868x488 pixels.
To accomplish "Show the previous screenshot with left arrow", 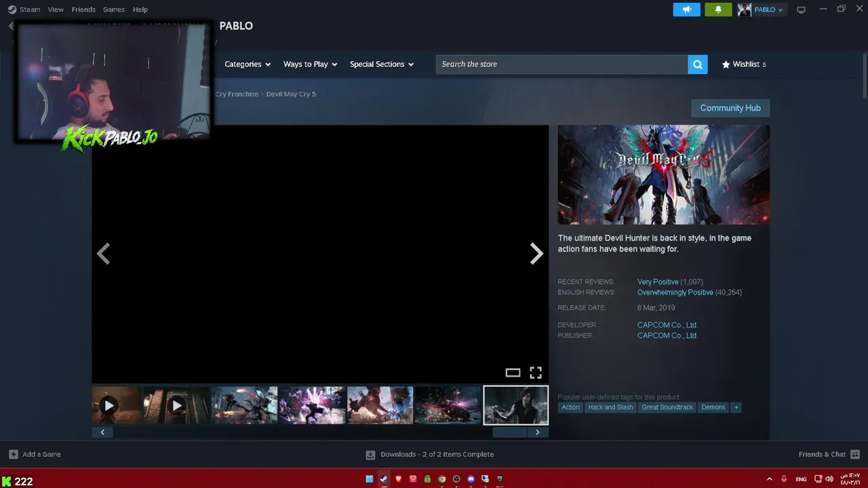I will click(103, 253).
